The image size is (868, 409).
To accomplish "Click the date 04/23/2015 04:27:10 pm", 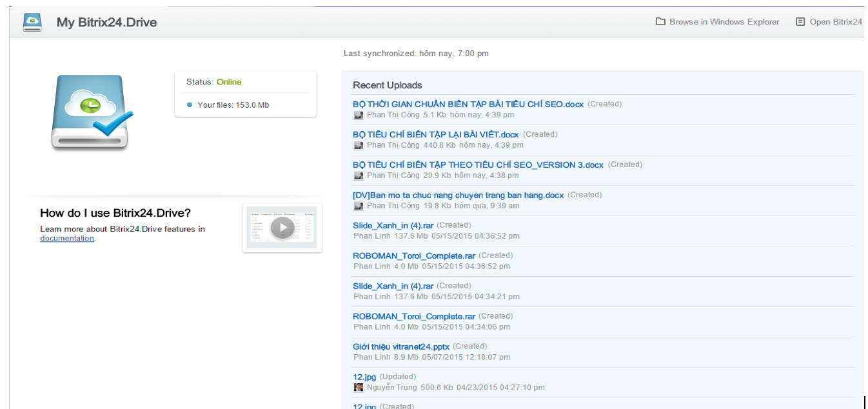I will pos(500,388).
